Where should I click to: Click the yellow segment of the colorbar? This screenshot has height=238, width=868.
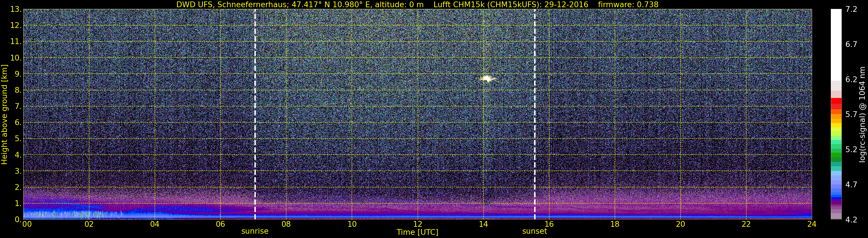[x=836, y=126]
